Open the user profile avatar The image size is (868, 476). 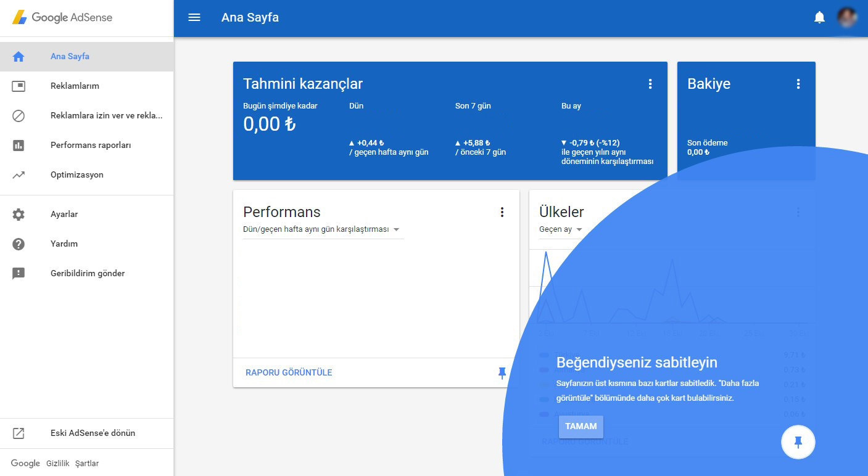846,17
